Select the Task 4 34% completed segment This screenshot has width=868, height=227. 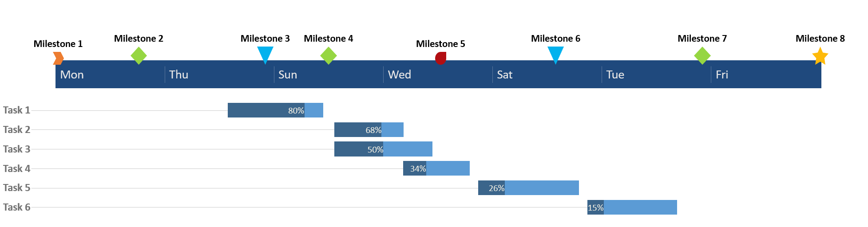414,168
